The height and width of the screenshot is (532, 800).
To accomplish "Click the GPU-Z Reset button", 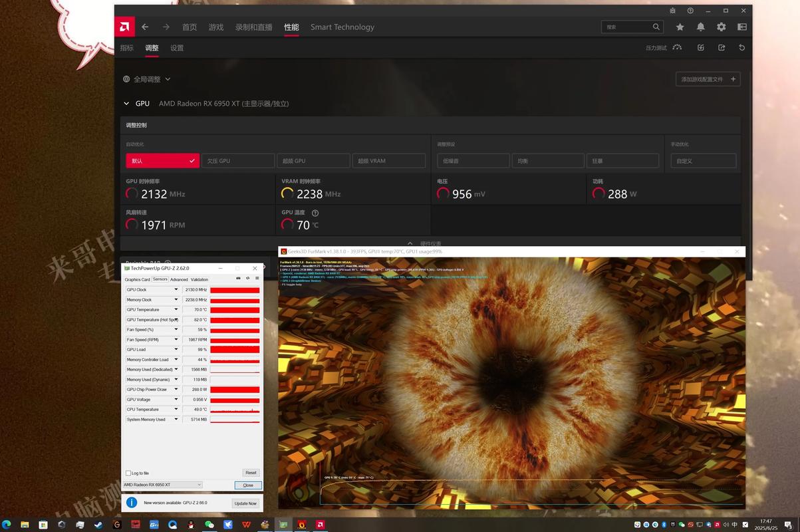I will 251,473.
